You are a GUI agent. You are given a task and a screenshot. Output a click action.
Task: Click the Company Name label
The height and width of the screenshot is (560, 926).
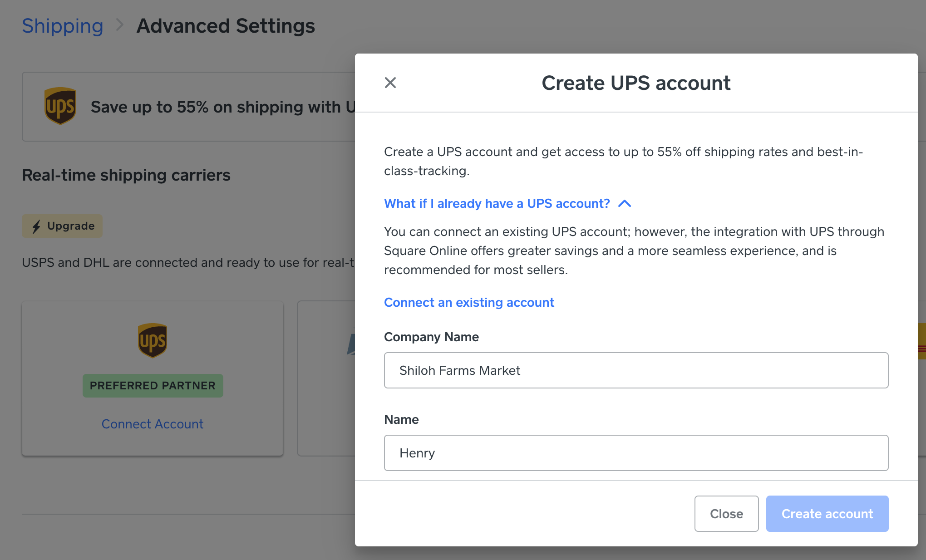tap(431, 337)
